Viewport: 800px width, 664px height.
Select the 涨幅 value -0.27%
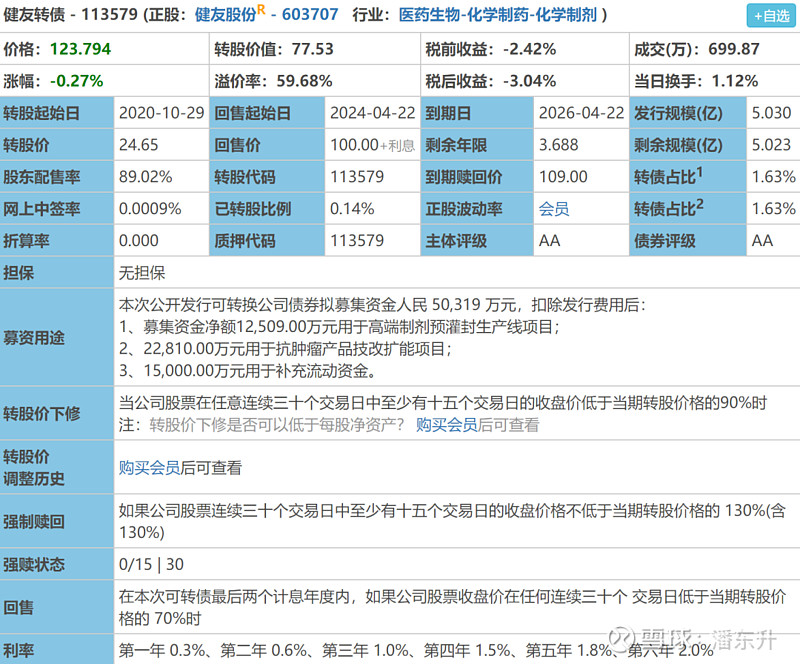point(77,81)
